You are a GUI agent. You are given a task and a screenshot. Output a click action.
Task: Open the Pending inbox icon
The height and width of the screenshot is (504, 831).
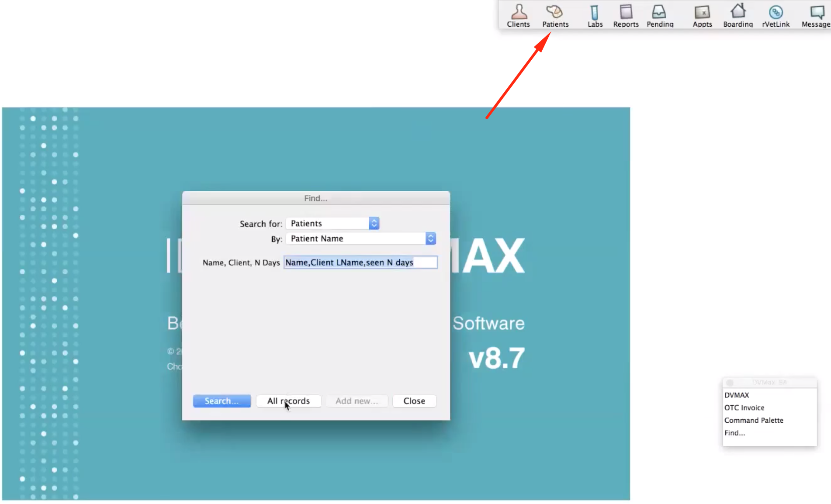(x=660, y=15)
